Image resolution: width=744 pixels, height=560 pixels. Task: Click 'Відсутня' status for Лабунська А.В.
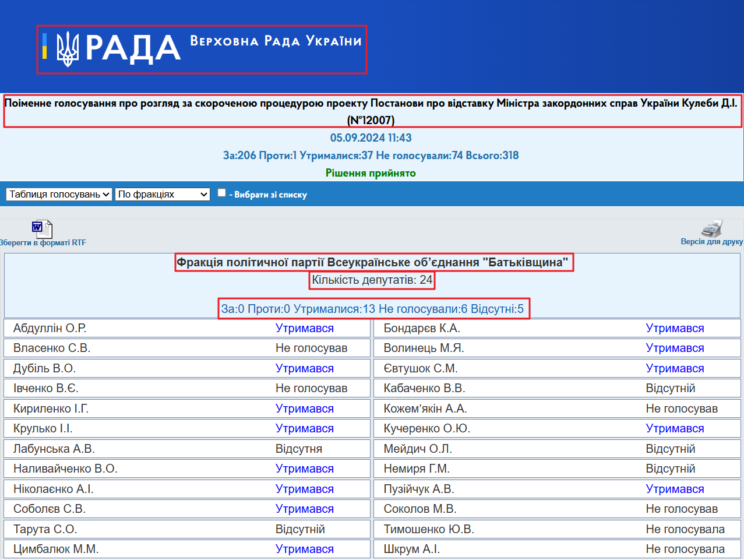coord(299,449)
